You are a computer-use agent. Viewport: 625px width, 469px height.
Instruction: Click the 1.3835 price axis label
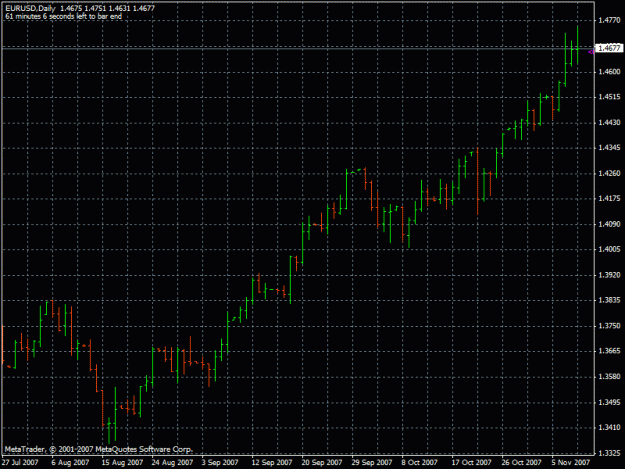pos(610,300)
